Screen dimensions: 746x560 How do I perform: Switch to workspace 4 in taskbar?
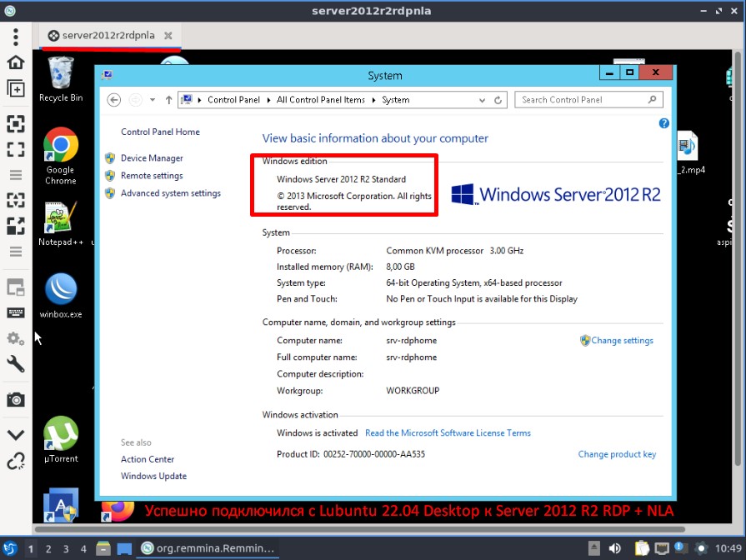[x=83, y=548]
